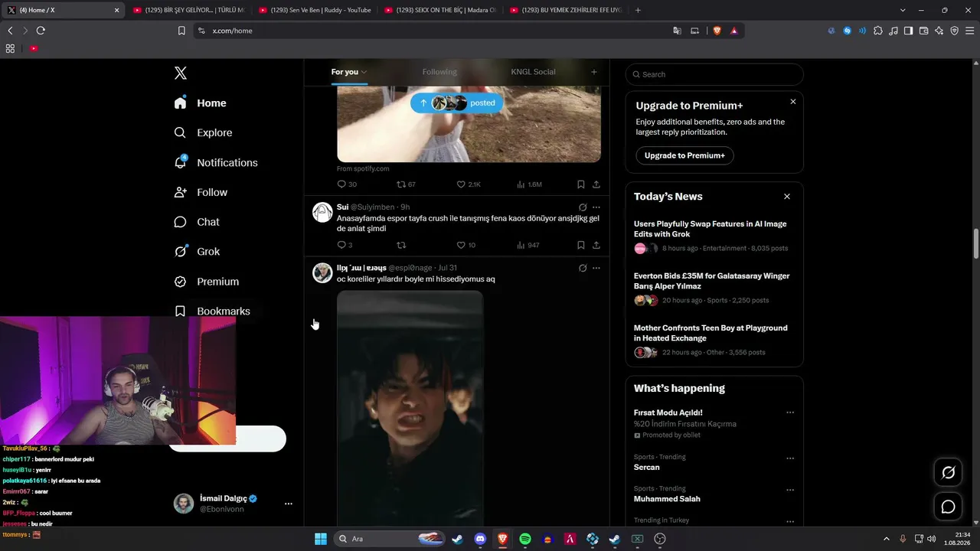Open Brave Wallet from the toolbar
This screenshot has width=980, height=551.
pos(923,31)
